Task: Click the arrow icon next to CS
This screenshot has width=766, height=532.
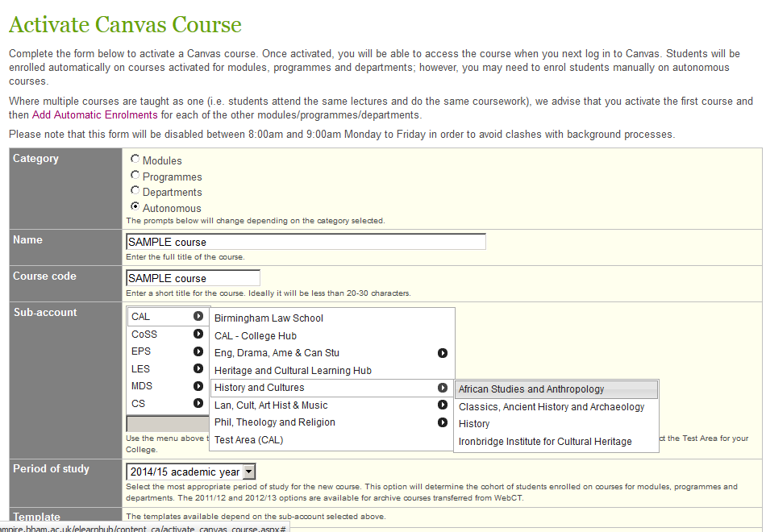Action: click(198, 403)
